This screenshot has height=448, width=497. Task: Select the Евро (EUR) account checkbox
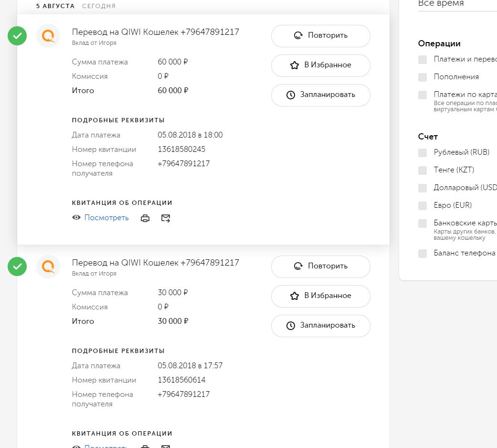(423, 206)
